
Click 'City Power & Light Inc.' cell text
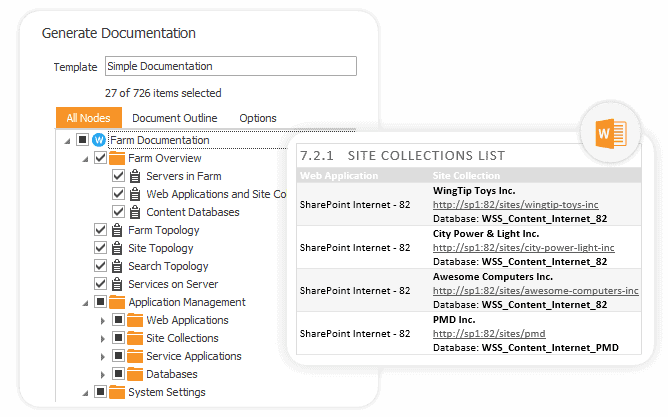(486, 234)
